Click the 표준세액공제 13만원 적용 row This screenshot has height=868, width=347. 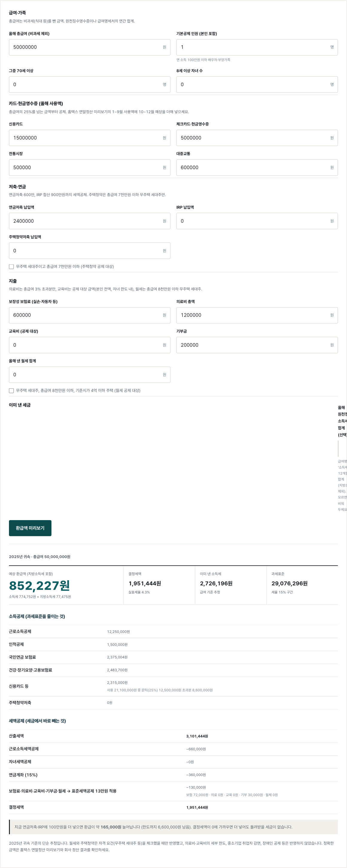pos(173,791)
